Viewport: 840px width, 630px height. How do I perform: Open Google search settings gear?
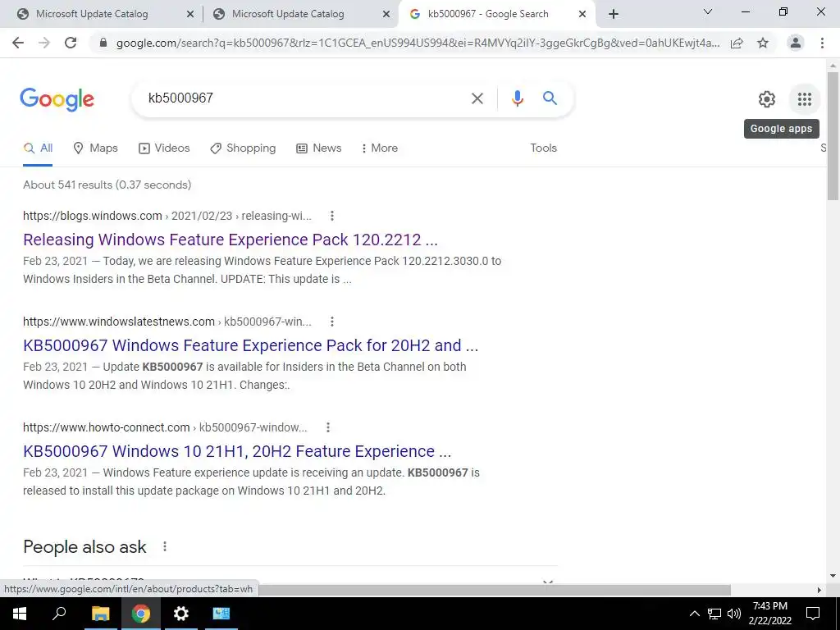pyautogui.click(x=767, y=99)
